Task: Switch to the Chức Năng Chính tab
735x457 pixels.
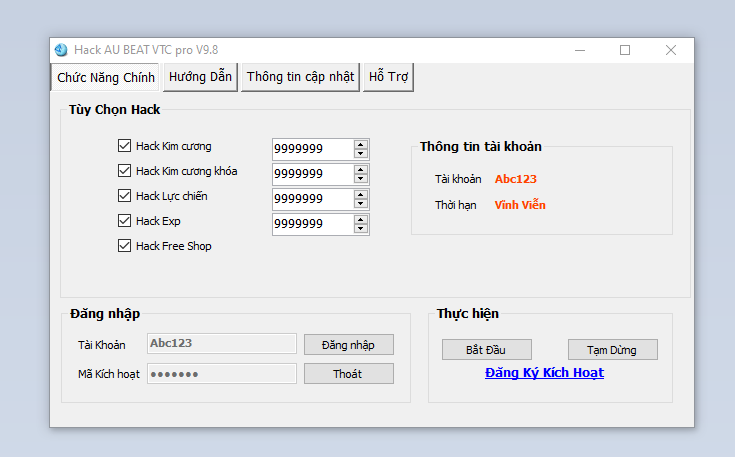Action: coord(106,77)
